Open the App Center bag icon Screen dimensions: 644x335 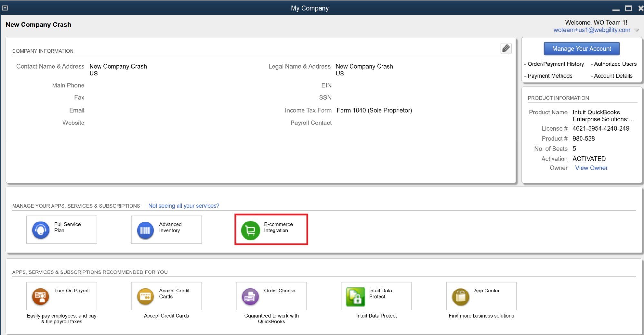point(460,297)
